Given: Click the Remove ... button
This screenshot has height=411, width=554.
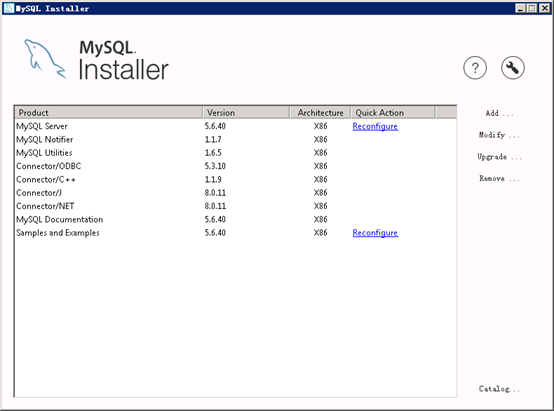Looking at the screenshot, I should 499,178.
